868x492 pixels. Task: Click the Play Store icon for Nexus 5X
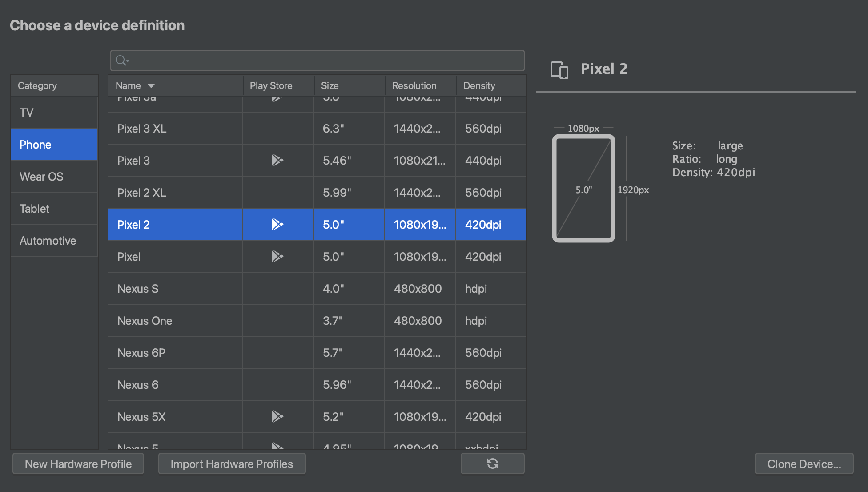277,416
